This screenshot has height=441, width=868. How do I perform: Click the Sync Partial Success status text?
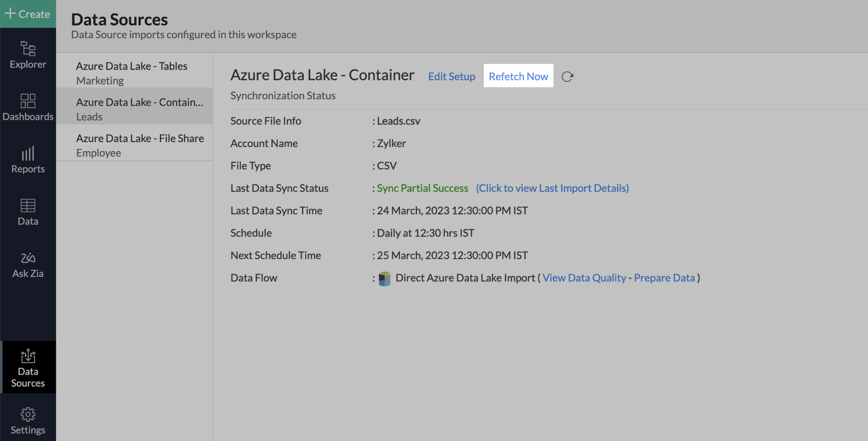pos(422,188)
